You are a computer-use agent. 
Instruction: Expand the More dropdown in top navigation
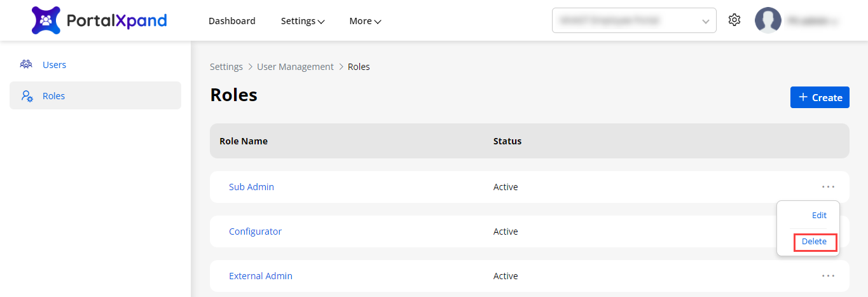tap(365, 21)
